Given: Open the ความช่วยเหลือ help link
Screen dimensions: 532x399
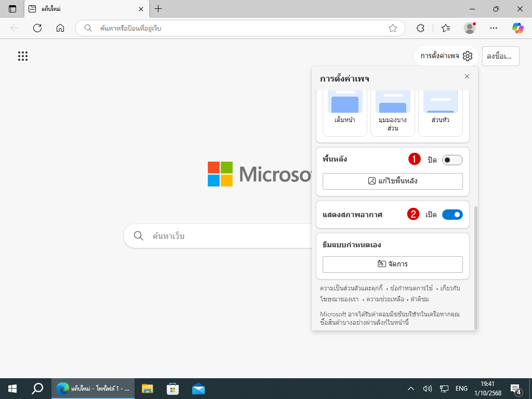Looking at the screenshot, I should point(384,299).
